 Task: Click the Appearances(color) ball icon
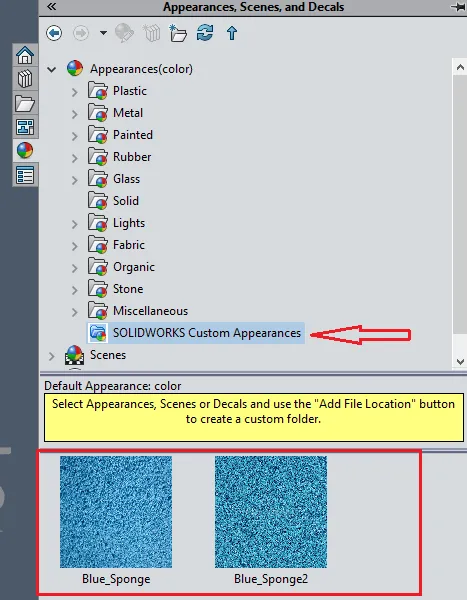tap(75, 68)
